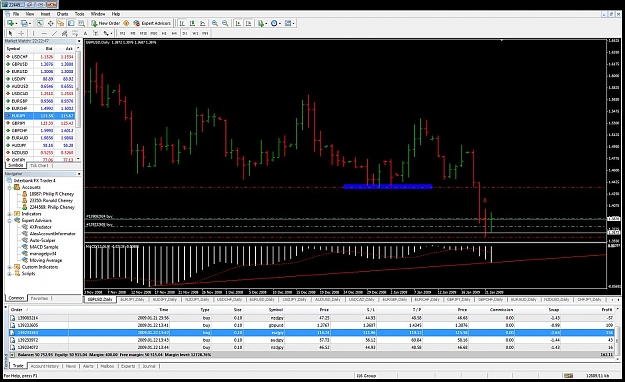This screenshot has height=382, width=625.
Task: Click Market Watch scrollbar thumb
Action: click(79, 89)
